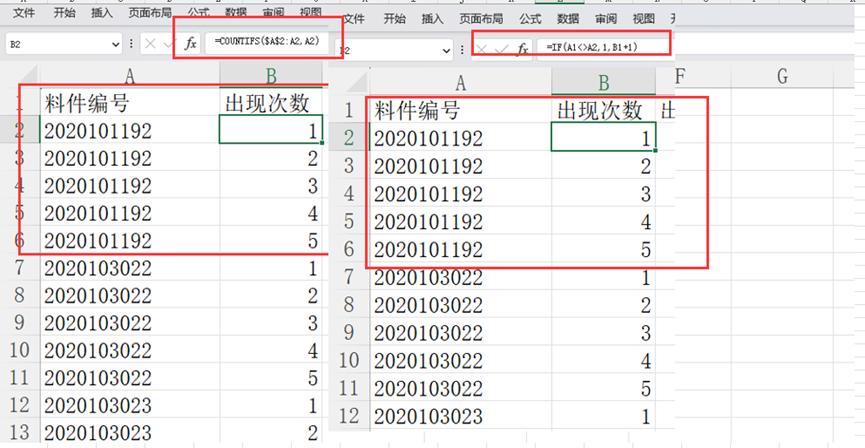Screen dimensions: 865x448
Task: Click the confirm checkmark in IF-formula window
Action: [501, 50]
